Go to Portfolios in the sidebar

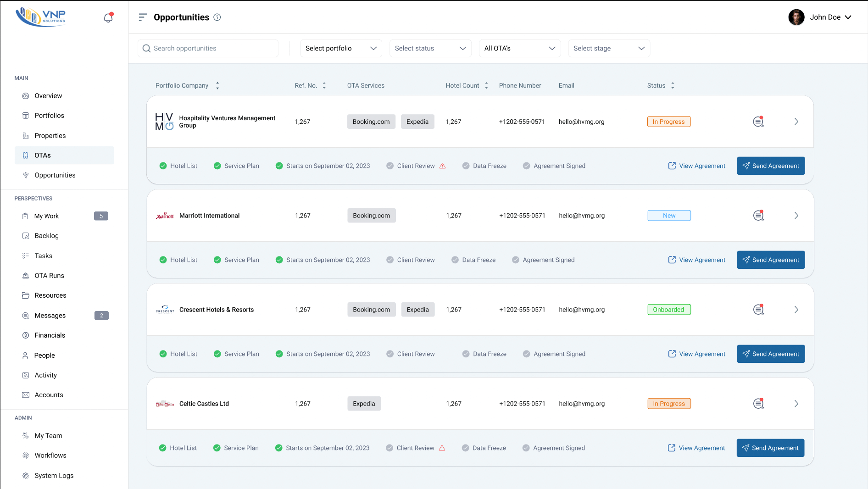(49, 116)
